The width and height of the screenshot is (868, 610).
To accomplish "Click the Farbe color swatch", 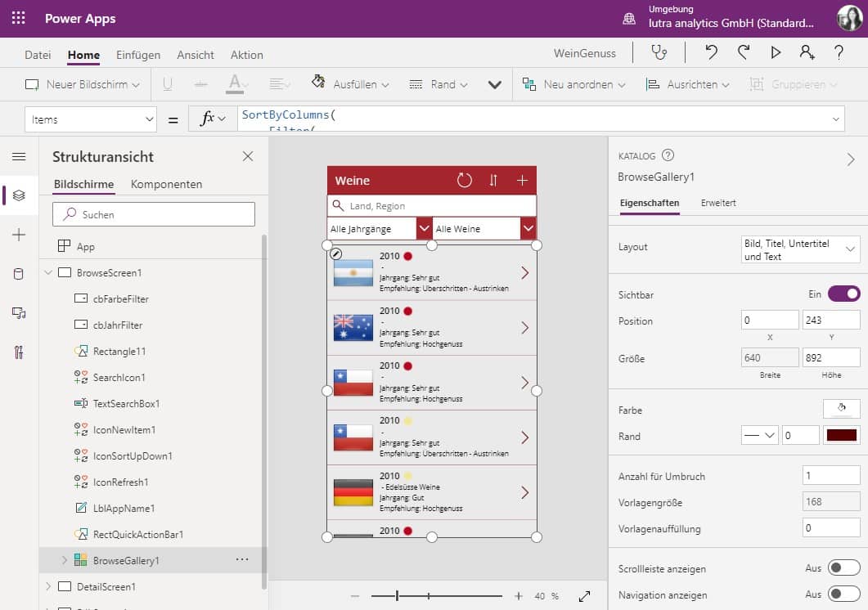I will [843, 407].
